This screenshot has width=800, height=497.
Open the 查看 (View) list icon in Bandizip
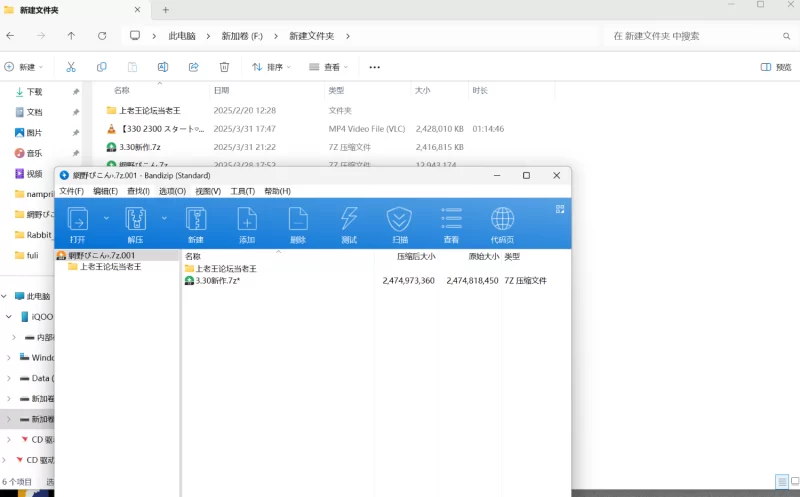pos(451,224)
